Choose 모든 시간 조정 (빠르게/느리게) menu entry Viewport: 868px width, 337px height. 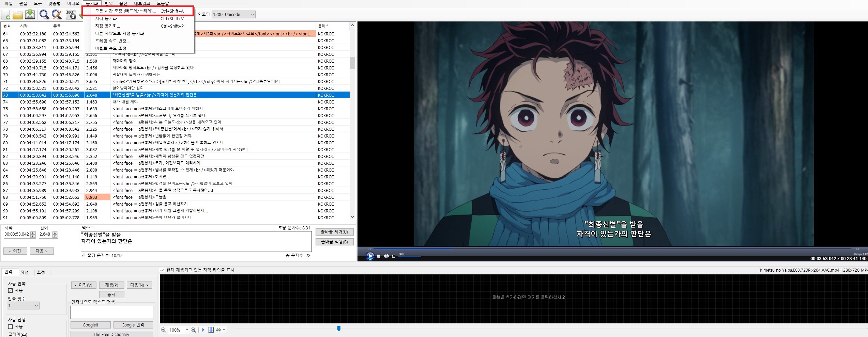139,11
